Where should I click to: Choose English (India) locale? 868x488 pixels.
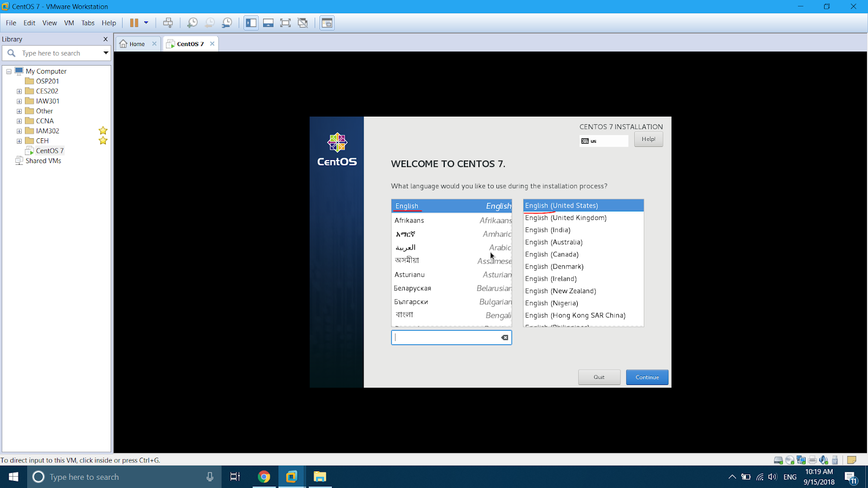tap(583, 230)
